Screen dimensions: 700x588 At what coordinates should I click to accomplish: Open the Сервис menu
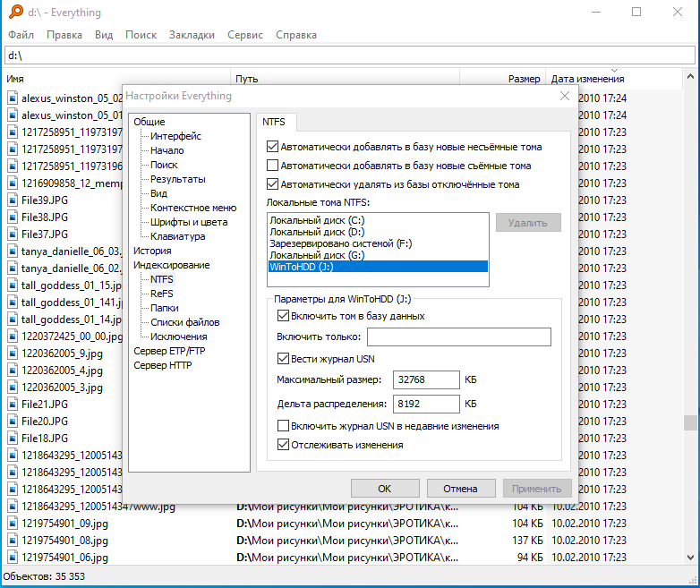(x=245, y=35)
